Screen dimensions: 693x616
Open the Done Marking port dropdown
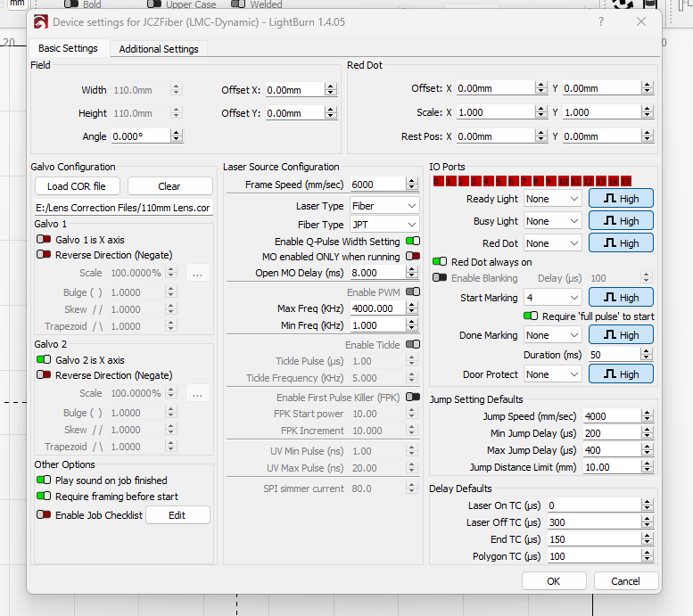pyautogui.click(x=552, y=335)
